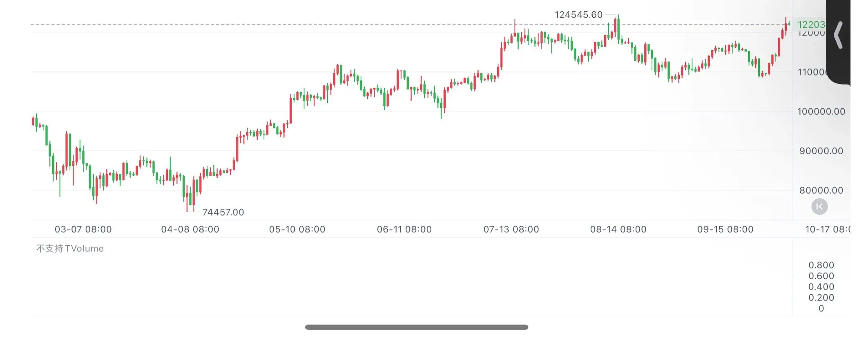The height and width of the screenshot is (338, 868).
Task: Select the 09-15 08:00 date label
Action: coord(725,229)
